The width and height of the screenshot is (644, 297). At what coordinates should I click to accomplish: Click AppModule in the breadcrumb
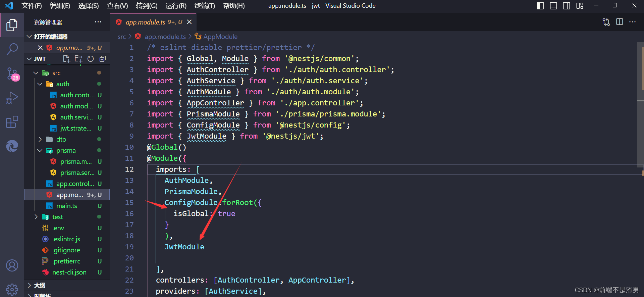coord(220,37)
